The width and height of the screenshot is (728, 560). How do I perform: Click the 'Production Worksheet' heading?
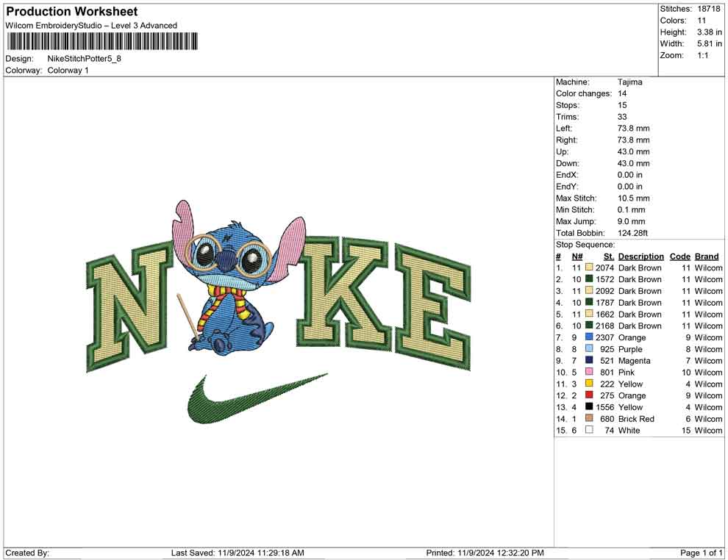pos(72,12)
